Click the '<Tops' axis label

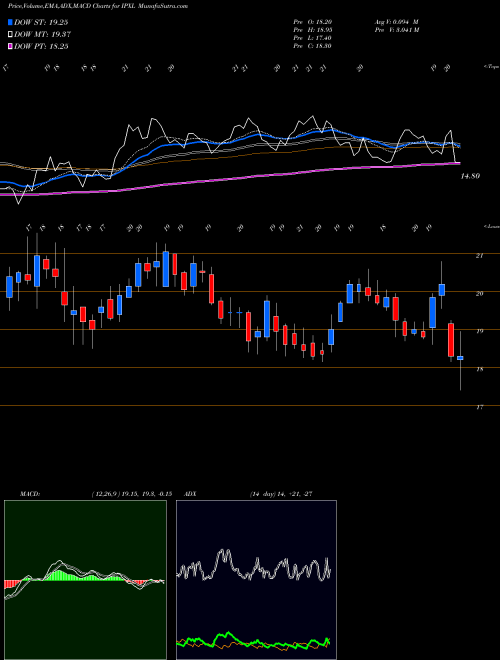tap(491, 67)
